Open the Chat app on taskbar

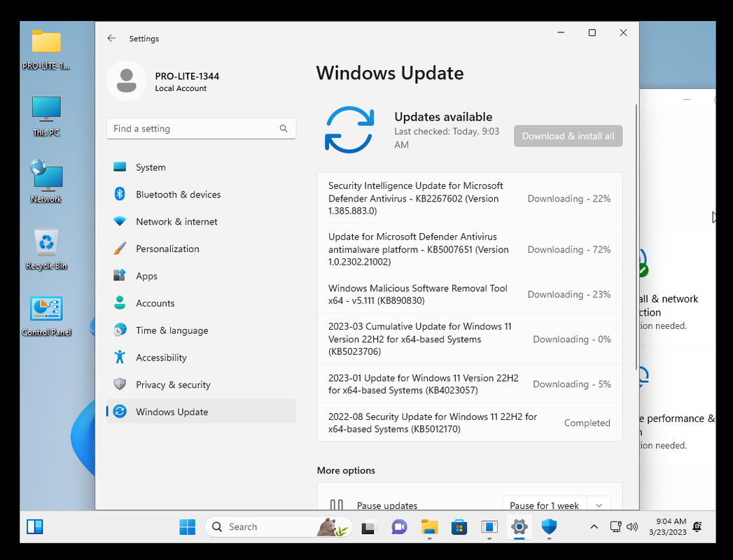(x=399, y=527)
